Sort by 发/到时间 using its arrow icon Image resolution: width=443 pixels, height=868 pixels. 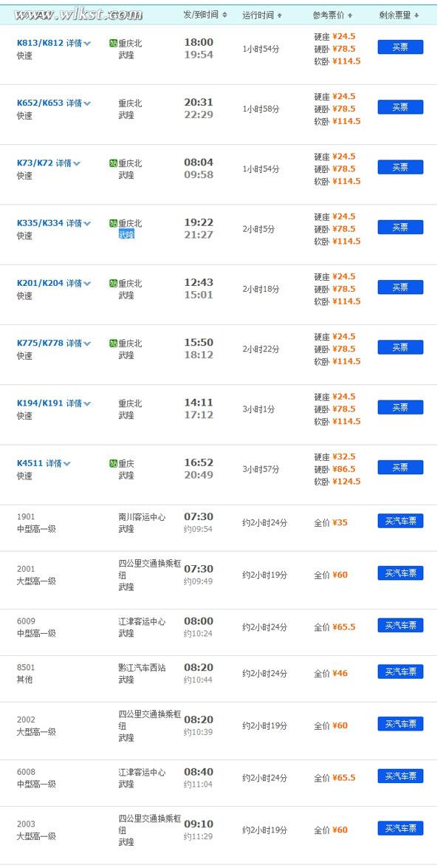pos(224,16)
